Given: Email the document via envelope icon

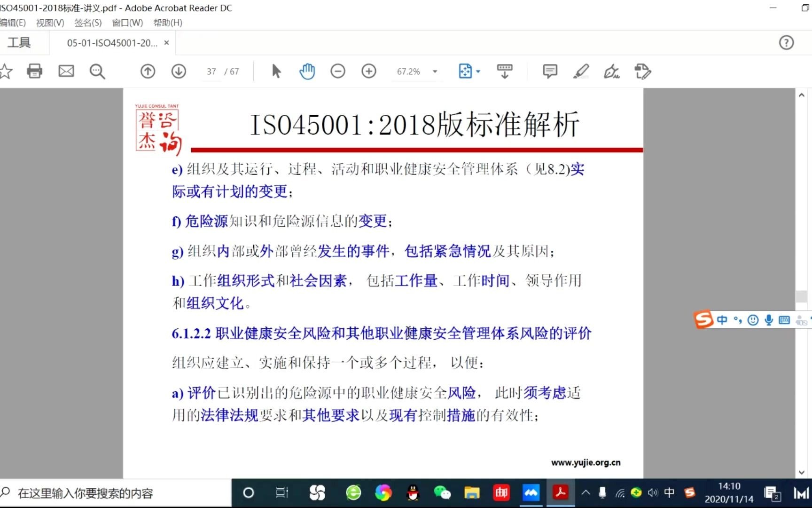Looking at the screenshot, I should pos(66,71).
